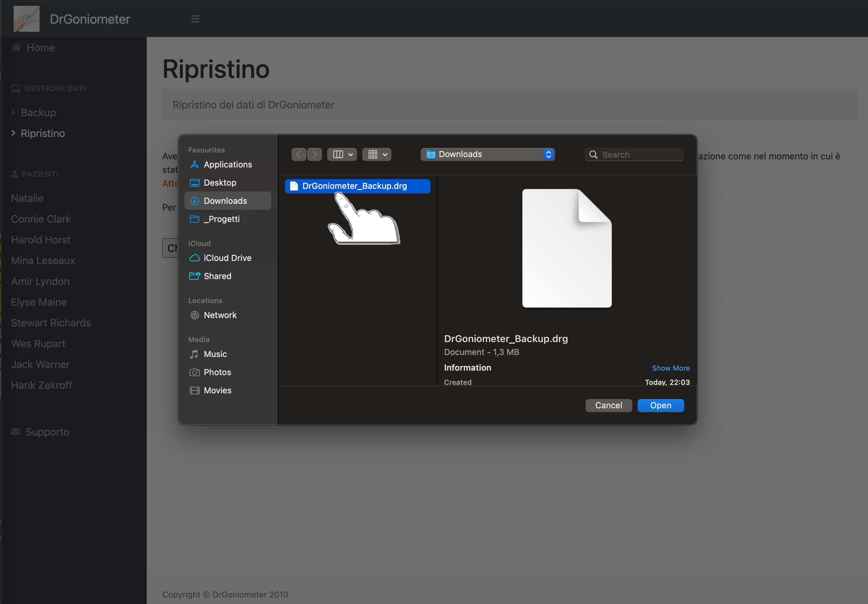Open Movies under Media

[228, 390]
